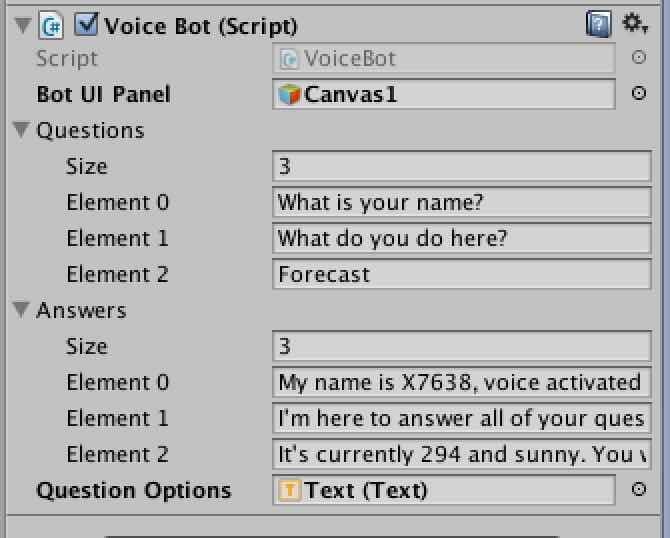The height and width of the screenshot is (538, 670).
Task: Click the Answers Size field
Action: click(461, 346)
